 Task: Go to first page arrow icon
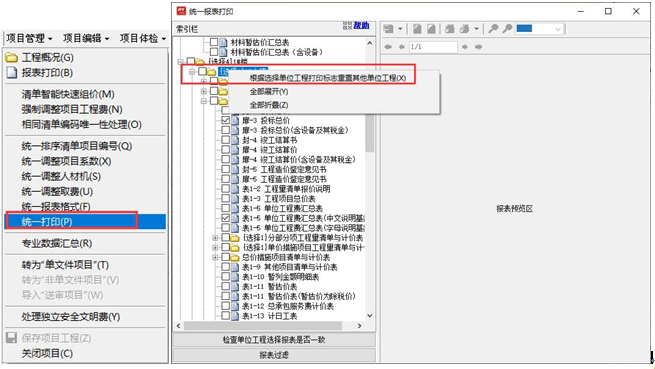[388, 47]
